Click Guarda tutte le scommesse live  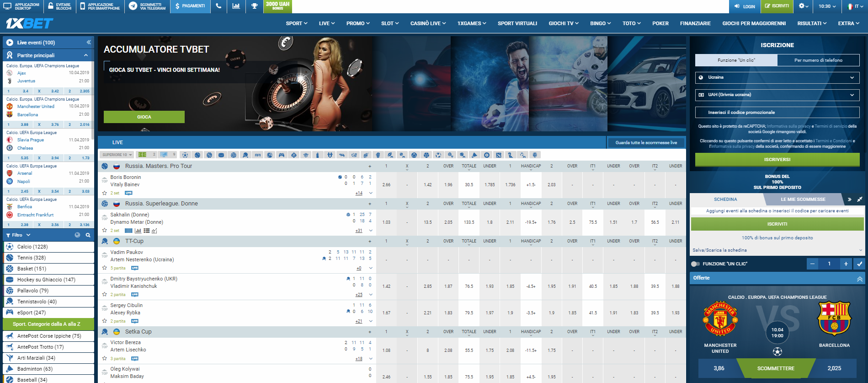(x=646, y=143)
